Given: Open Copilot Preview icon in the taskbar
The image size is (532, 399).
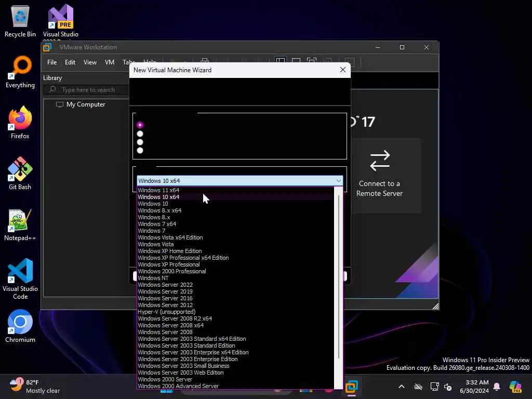Looking at the screenshot, I should click(x=515, y=387).
